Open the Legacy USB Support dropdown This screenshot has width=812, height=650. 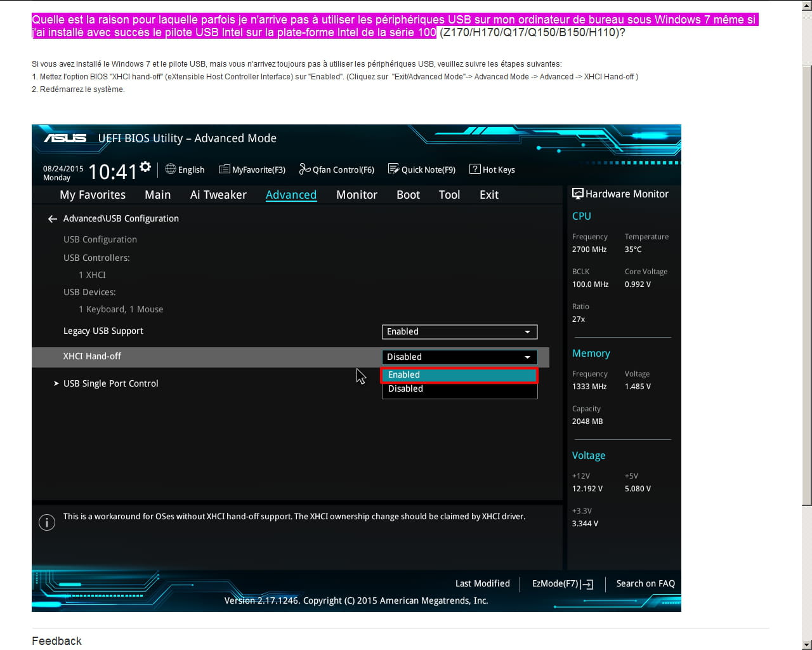pos(459,332)
